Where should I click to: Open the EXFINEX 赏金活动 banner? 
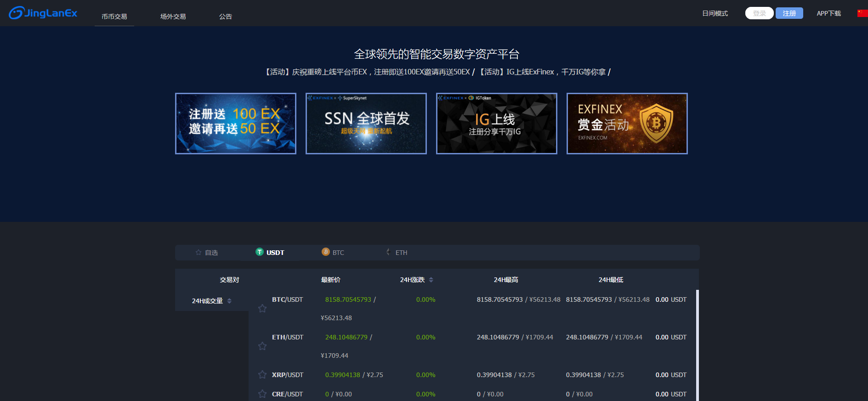point(627,124)
